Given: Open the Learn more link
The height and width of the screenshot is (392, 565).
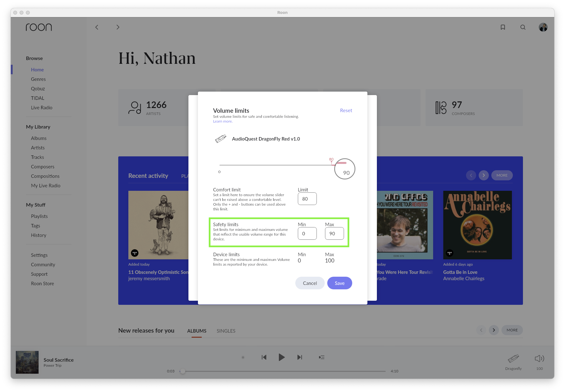Looking at the screenshot, I should click(223, 121).
